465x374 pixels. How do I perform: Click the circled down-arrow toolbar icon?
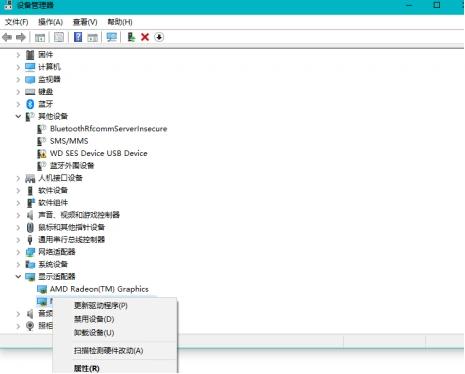(x=159, y=37)
